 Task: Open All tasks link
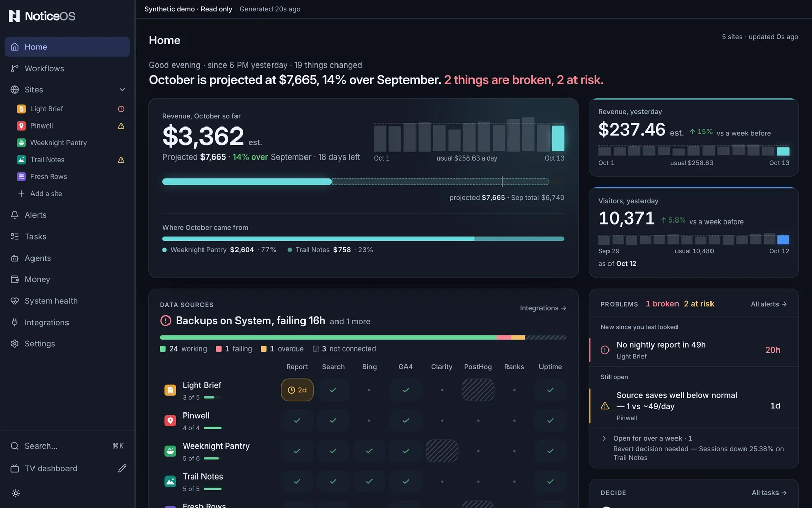point(769,493)
